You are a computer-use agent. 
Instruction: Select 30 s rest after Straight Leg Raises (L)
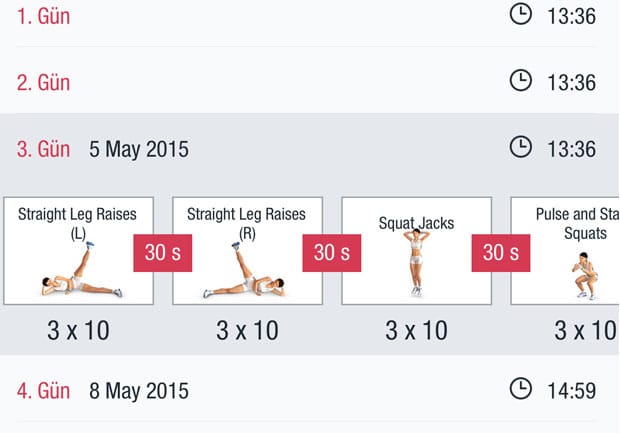point(163,253)
